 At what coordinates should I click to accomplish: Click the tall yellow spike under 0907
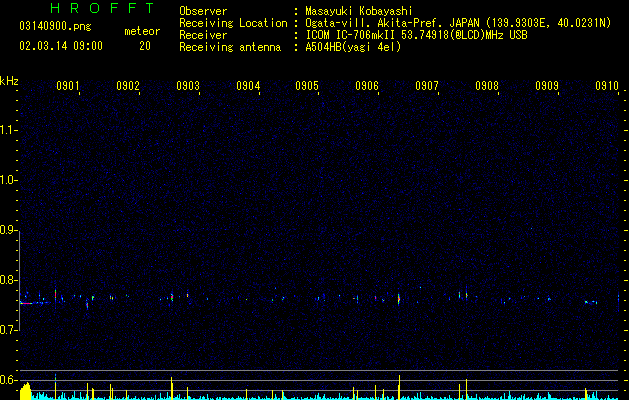[x=399, y=387]
